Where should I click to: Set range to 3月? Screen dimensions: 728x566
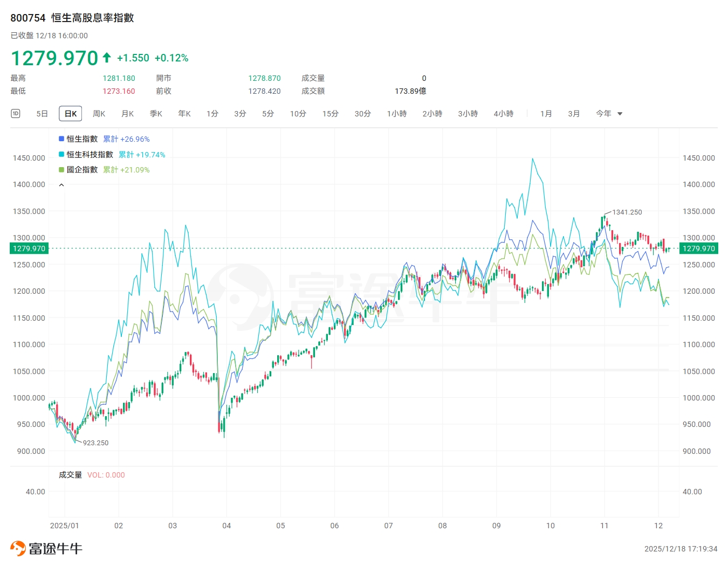(x=574, y=114)
